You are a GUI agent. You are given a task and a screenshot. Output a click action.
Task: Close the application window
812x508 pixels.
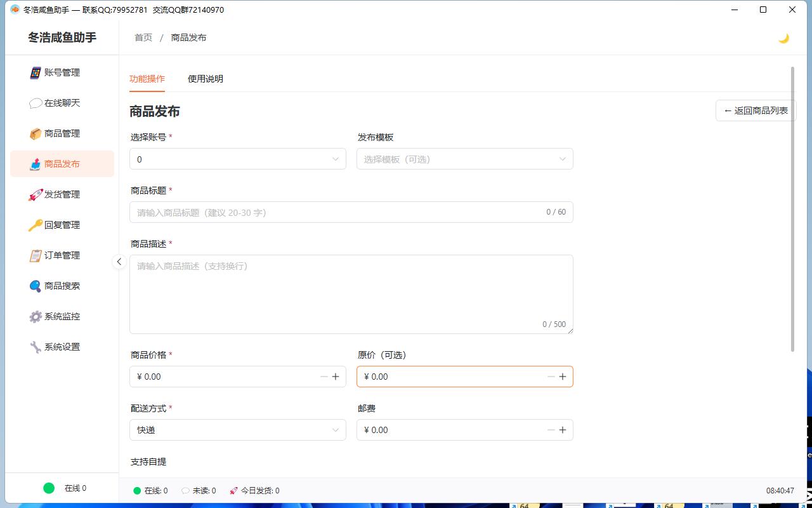[x=792, y=10]
